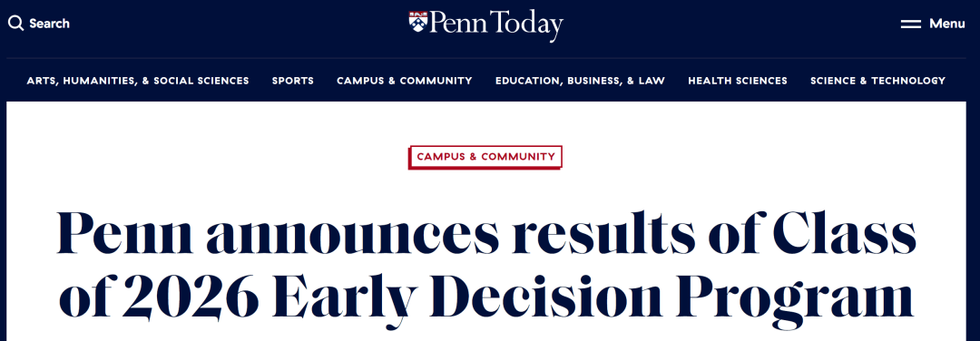980x341 pixels.
Task: Navigate to Health Sciences
Action: pyautogui.click(x=738, y=81)
